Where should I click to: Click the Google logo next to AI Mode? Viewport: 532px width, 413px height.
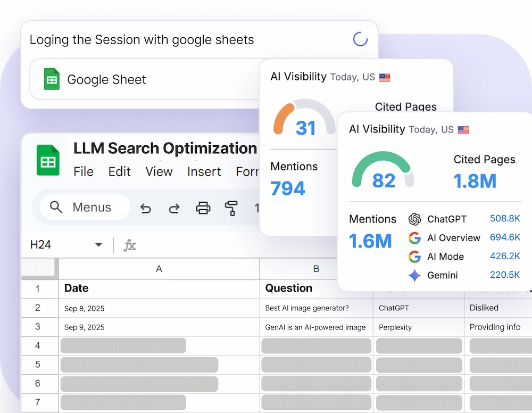coord(414,257)
